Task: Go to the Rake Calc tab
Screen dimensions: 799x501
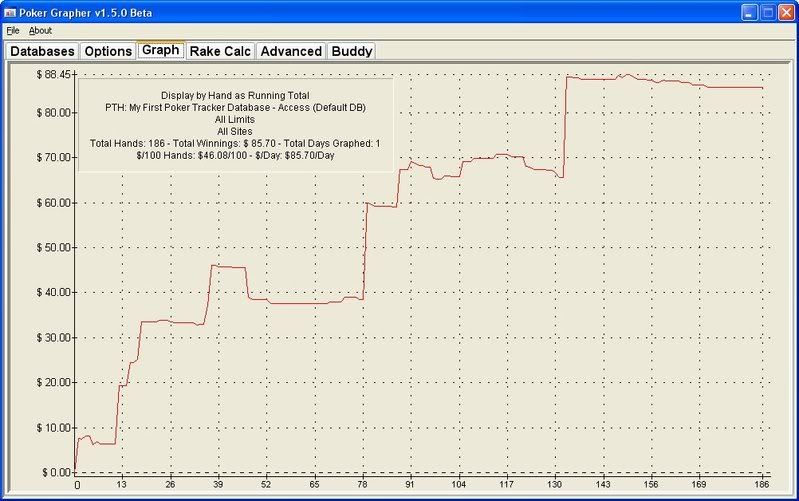Action: click(x=219, y=51)
